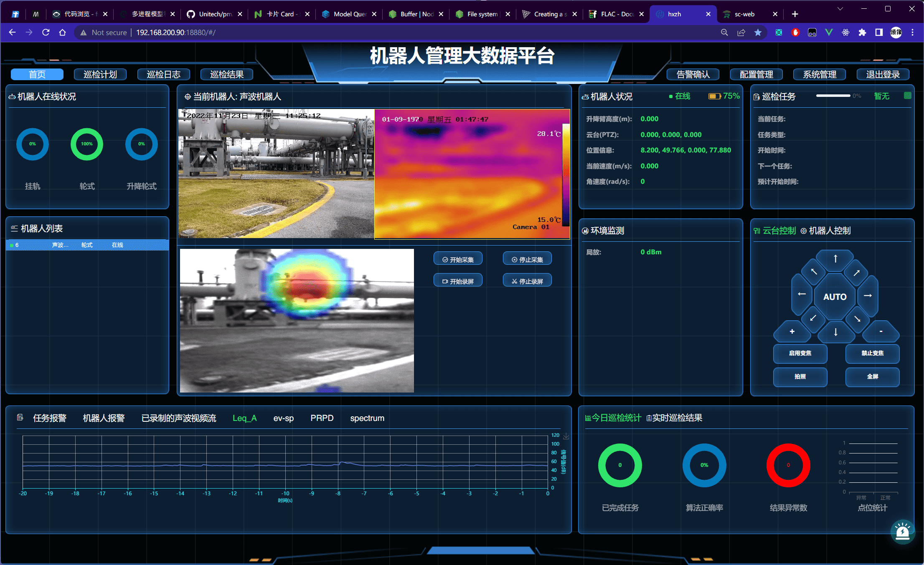Open 巡检日志 navigation tab
Viewport: 924px width, 565px height.
164,74
